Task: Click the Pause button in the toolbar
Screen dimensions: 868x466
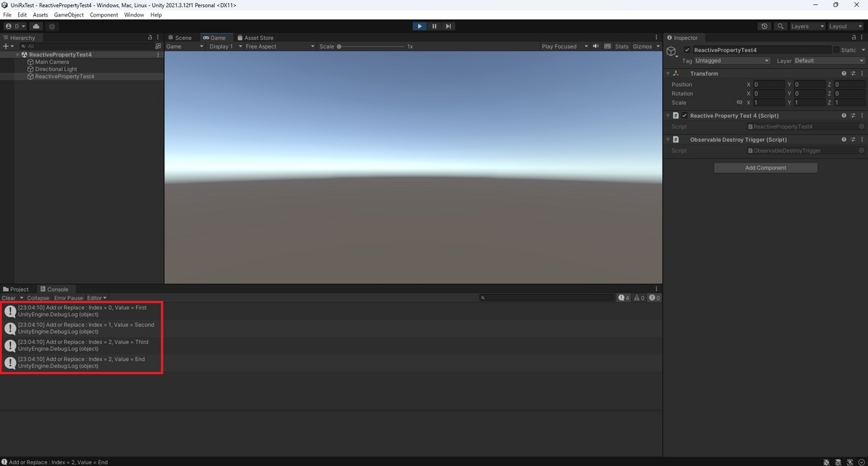Action: 434,26
